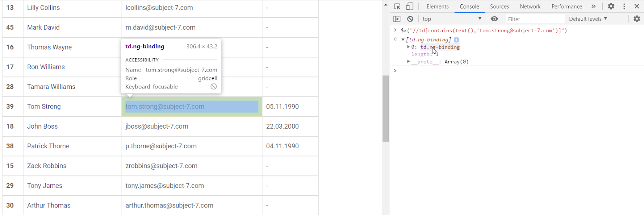
Task: Switch to the Network tab
Action: (x=530, y=6)
